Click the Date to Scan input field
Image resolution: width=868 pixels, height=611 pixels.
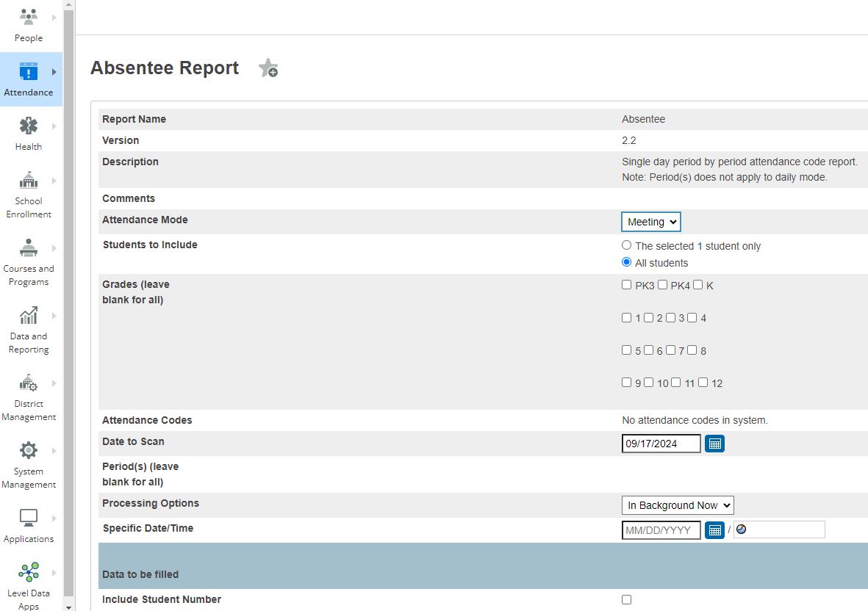click(659, 443)
